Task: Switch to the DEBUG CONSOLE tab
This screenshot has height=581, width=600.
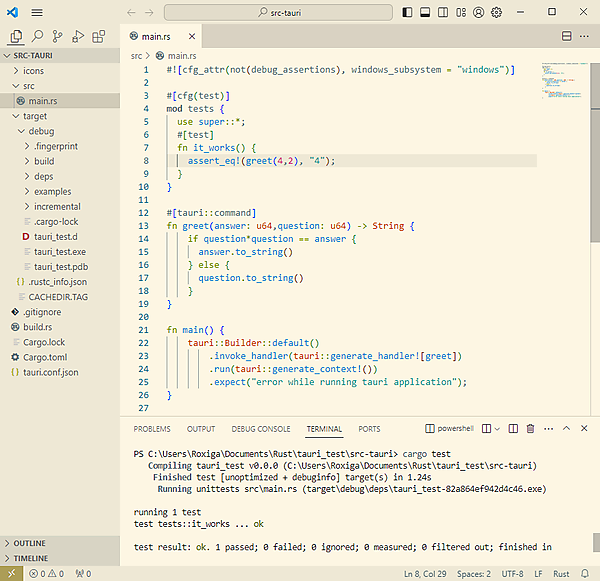Action: pyautogui.click(x=261, y=429)
